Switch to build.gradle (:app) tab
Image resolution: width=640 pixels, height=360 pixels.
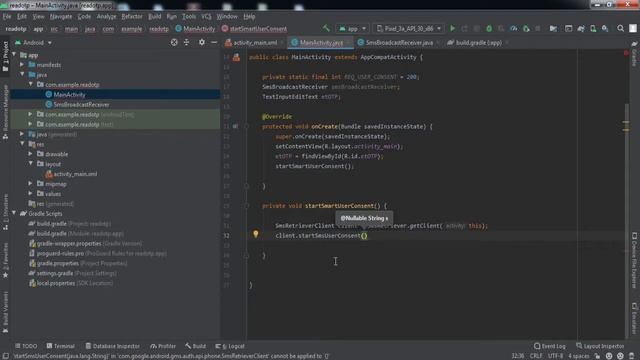[x=478, y=42]
